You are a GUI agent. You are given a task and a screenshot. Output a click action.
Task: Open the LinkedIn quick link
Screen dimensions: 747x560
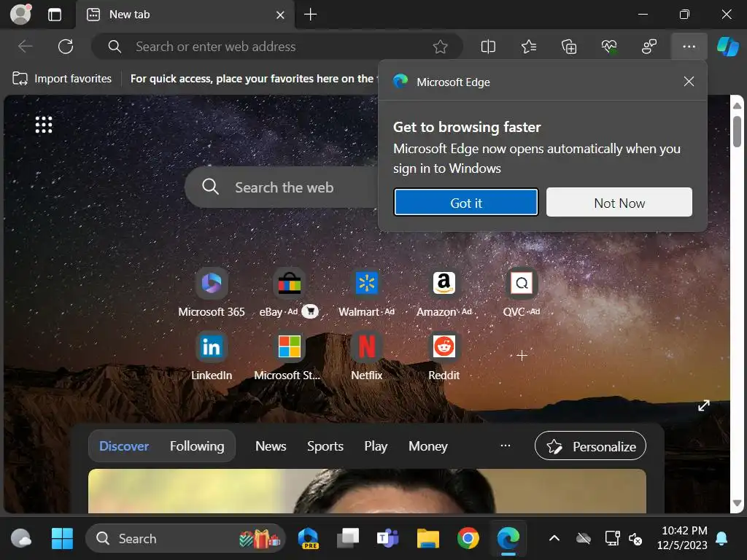[x=212, y=355]
